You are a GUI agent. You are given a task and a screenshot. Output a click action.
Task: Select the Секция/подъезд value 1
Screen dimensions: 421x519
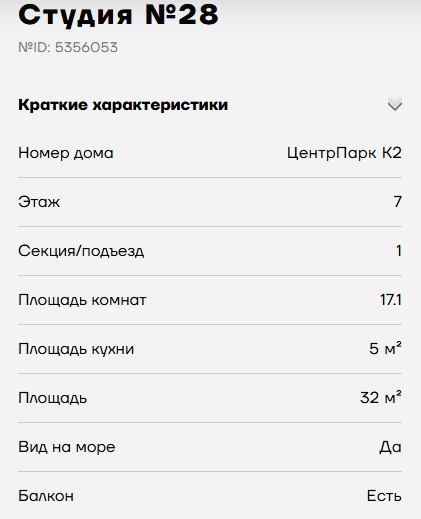tap(399, 251)
